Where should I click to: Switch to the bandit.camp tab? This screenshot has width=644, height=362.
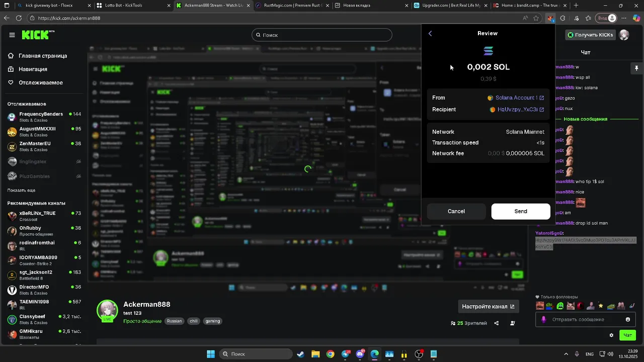point(530,6)
